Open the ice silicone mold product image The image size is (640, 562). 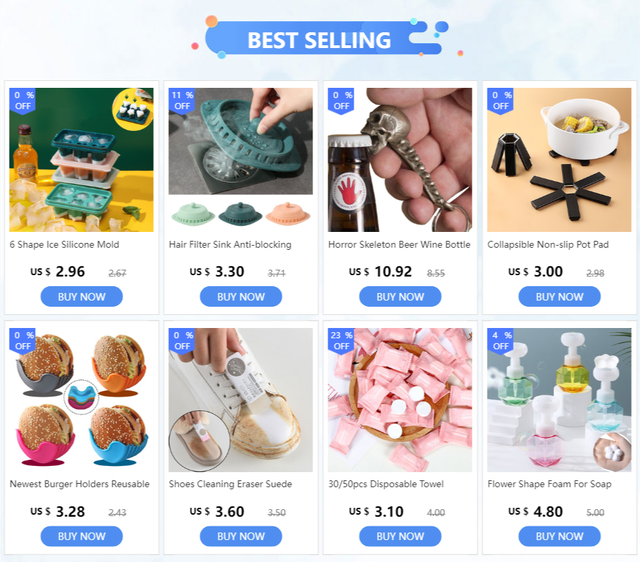pyautogui.click(x=81, y=160)
